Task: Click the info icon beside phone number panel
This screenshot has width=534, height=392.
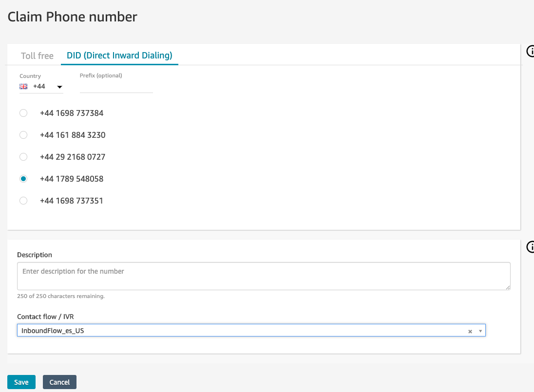Action: pyautogui.click(x=531, y=51)
